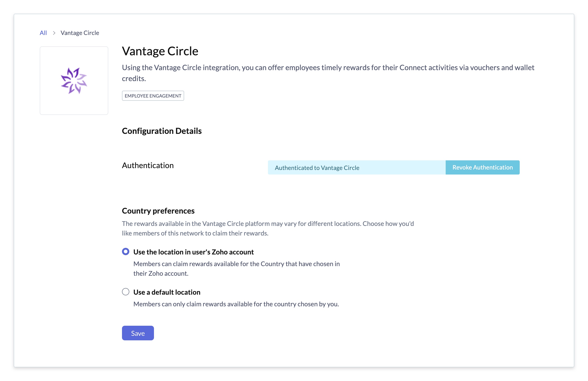Select the Zoho account location radio button

tap(125, 251)
